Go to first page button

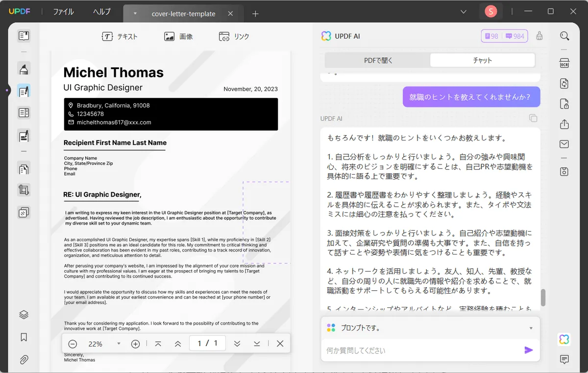click(x=158, y=344)
